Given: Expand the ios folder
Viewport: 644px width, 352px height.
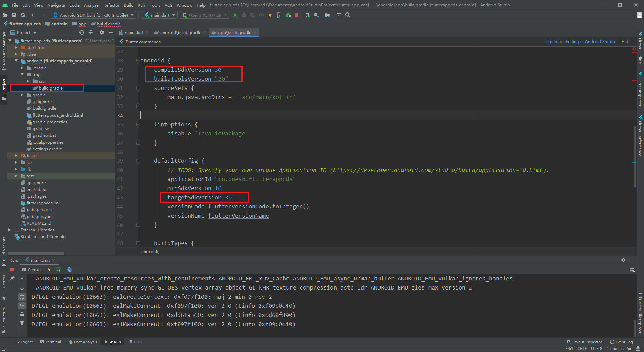Looking at the screenshot, I should pyautogui.click(x=16, y=162).
